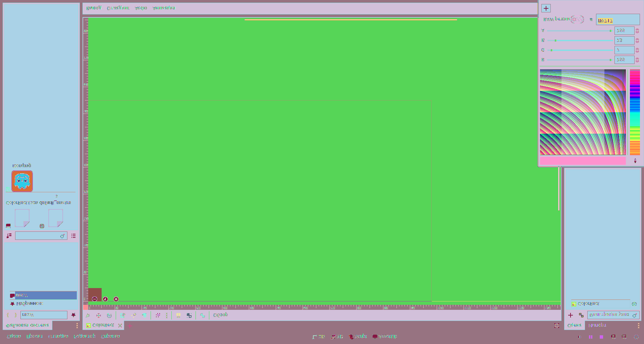Click the pivot tool icon
644x344 pixels.
click(x=133, y=316)
